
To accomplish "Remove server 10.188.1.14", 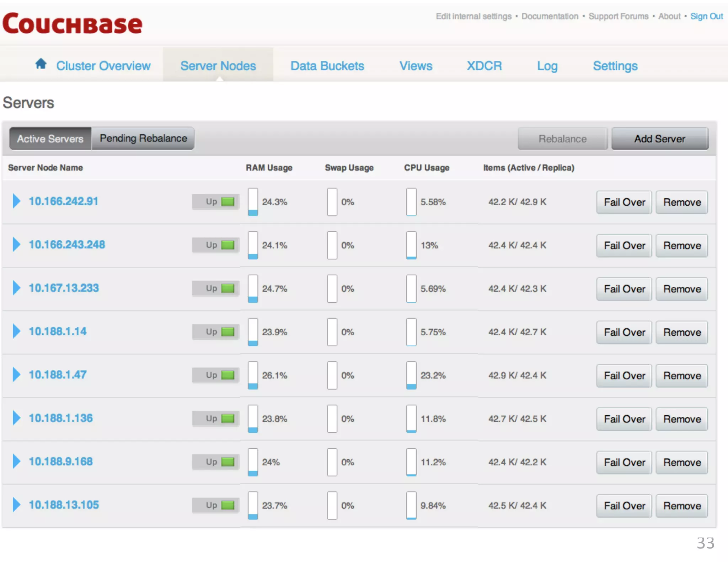I will pyautogui.click(x=682, y=332).
